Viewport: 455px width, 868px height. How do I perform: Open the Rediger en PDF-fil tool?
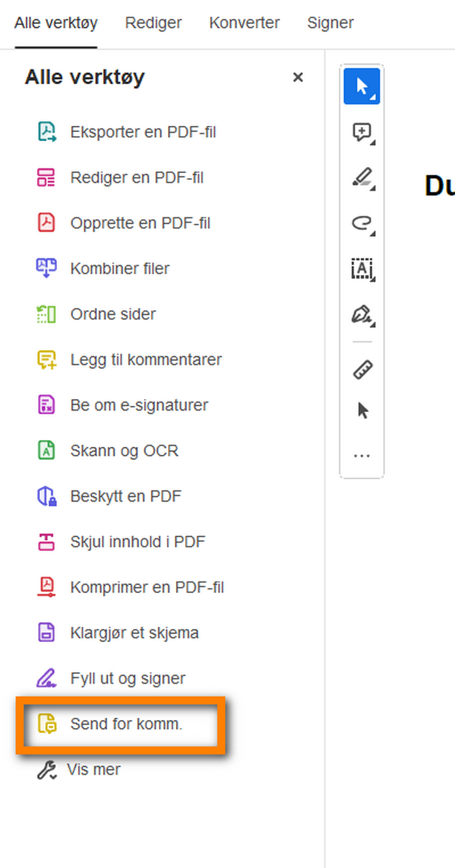[136, 177]
